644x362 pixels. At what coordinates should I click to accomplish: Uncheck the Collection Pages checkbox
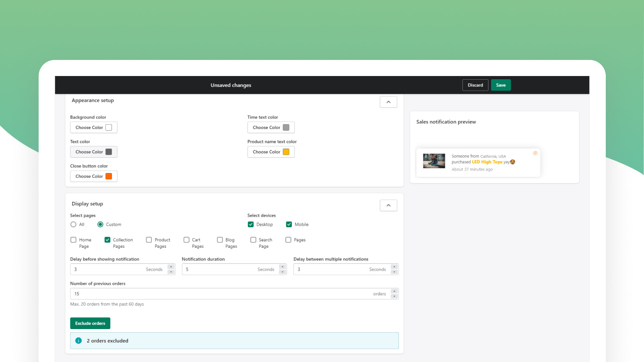tap(107, 240)
